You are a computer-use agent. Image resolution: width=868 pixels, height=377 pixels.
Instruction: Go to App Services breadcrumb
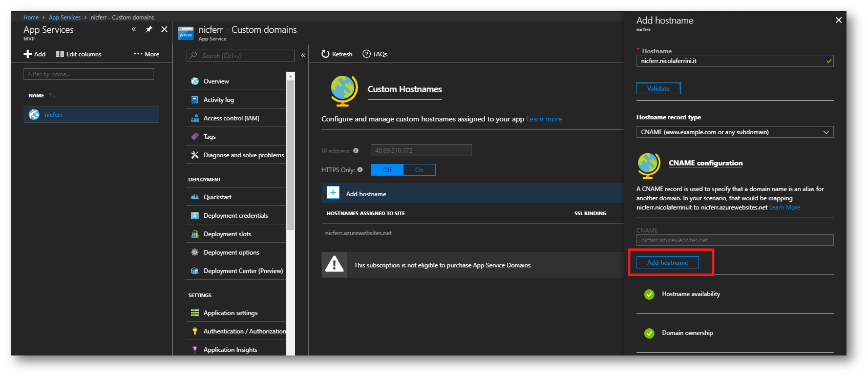coord(65,17)
